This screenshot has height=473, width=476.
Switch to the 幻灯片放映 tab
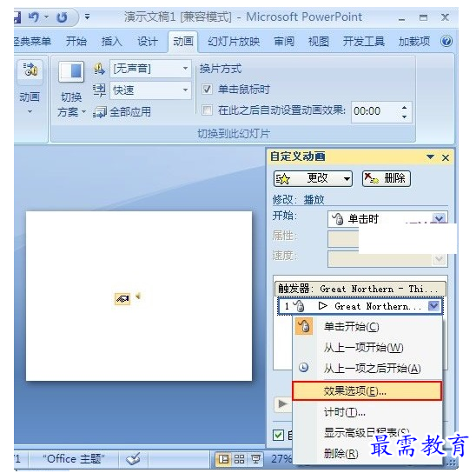(234, 41)
